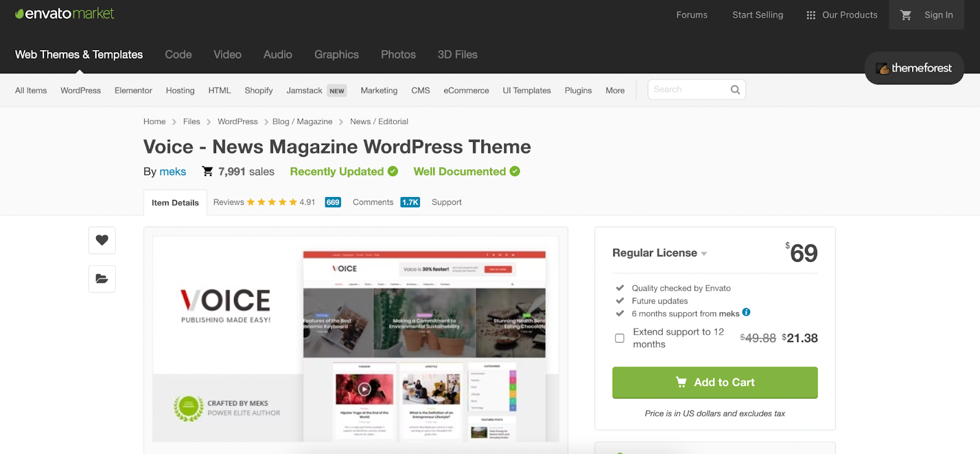Open the Audio marketplace section
Viewport: 980px width, 454px height.
pyautogui.click(x=277, y=55)
